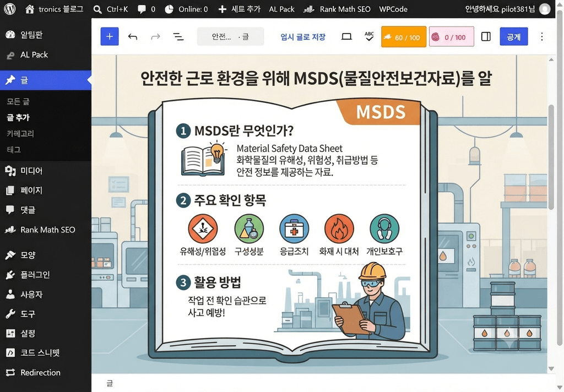This screenshot has height=392, width=564.
Task: Open Rank Math SEO score 60 / 100
Action: pos(404,37)
